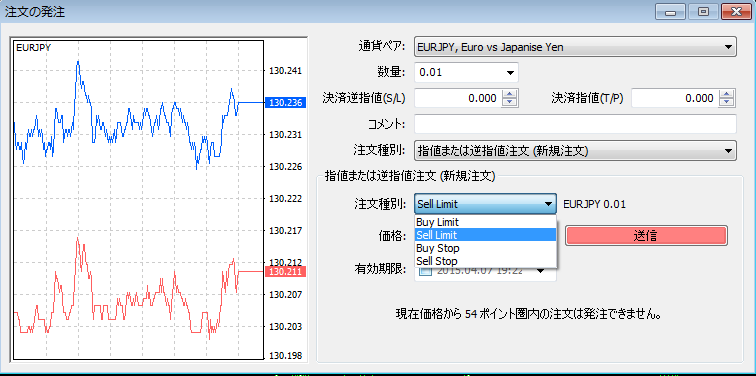The image size is (756, 376).
Task: Decrease 決済指値(T/P) with the down arrow
Action: (x=727, y=103)
